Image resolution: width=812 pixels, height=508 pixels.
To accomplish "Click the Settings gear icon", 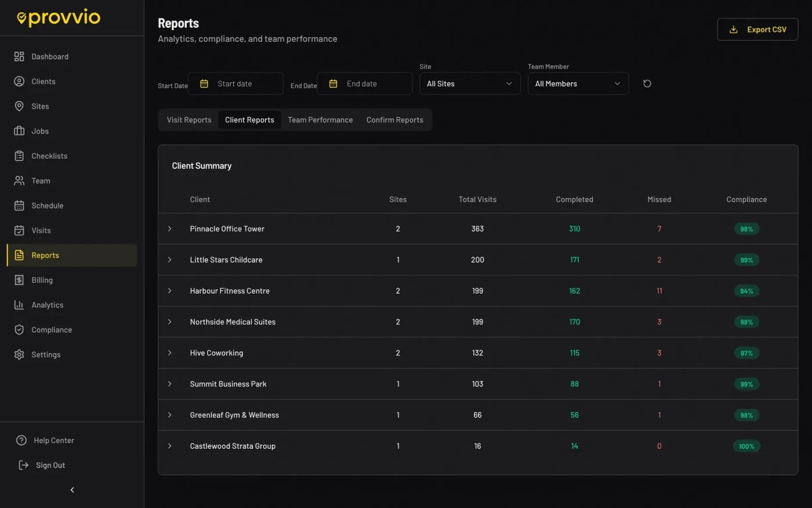I will [x=19, y=355].
